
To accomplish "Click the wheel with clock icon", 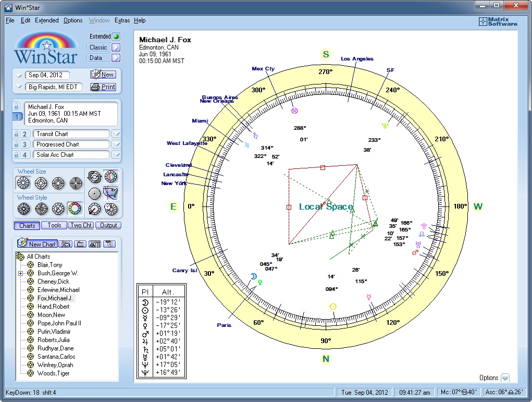I will pyautogui.click(x=111, y=209).
